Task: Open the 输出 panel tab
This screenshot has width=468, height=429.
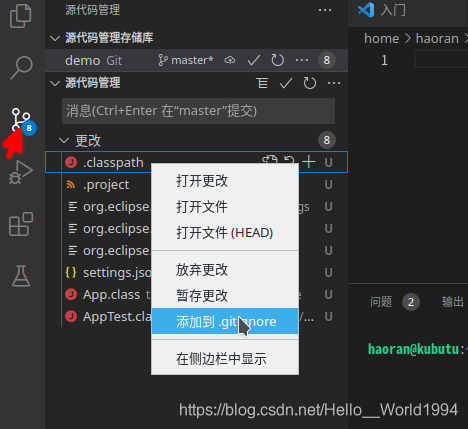Action: 453,302
